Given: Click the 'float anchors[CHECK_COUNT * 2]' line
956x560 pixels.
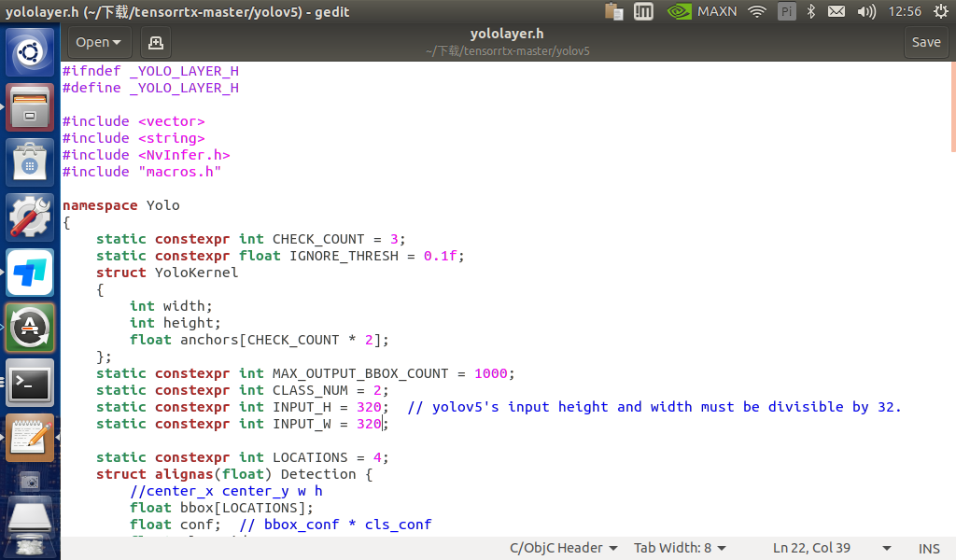Looking at the screenshot, I should pyautogui.click(x=260, y=340).
